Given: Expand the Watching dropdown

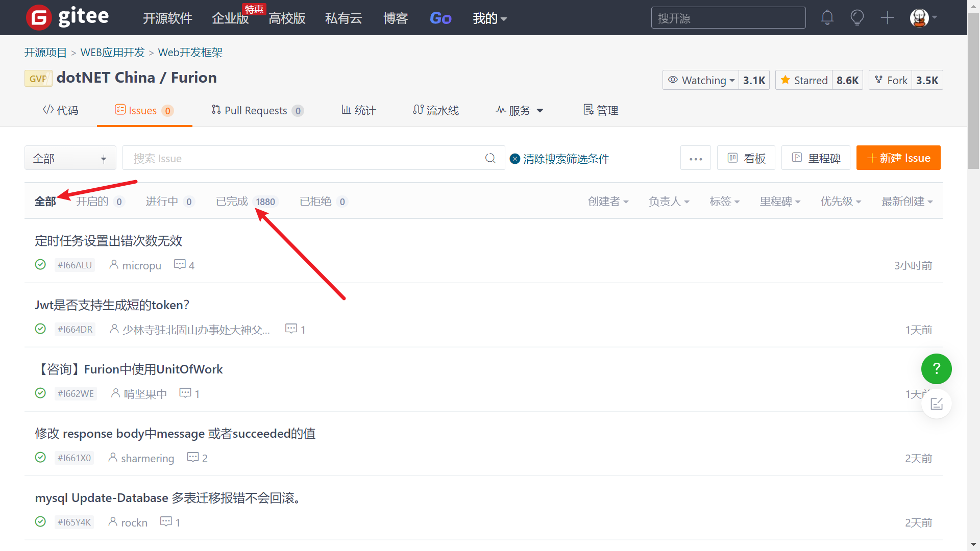Looking at the screenshot, I should 701,80.
